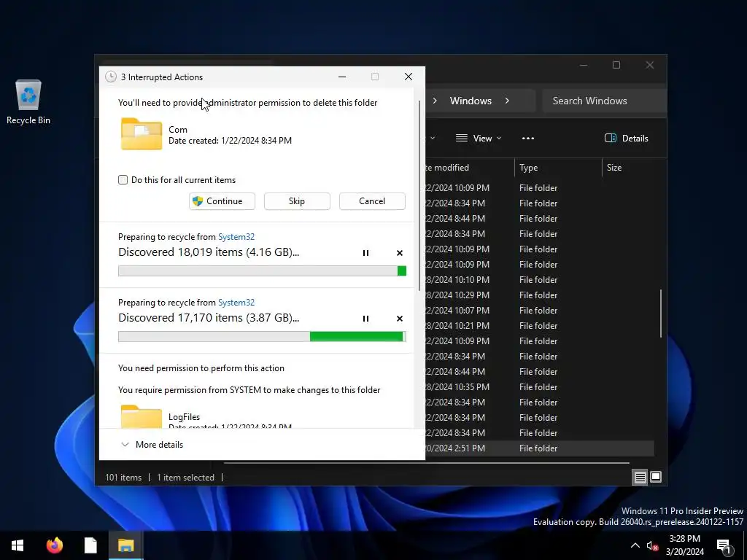Click '101 items' in status bar
This screenshot has height=560, width=747.
click(x=123, y=477)
